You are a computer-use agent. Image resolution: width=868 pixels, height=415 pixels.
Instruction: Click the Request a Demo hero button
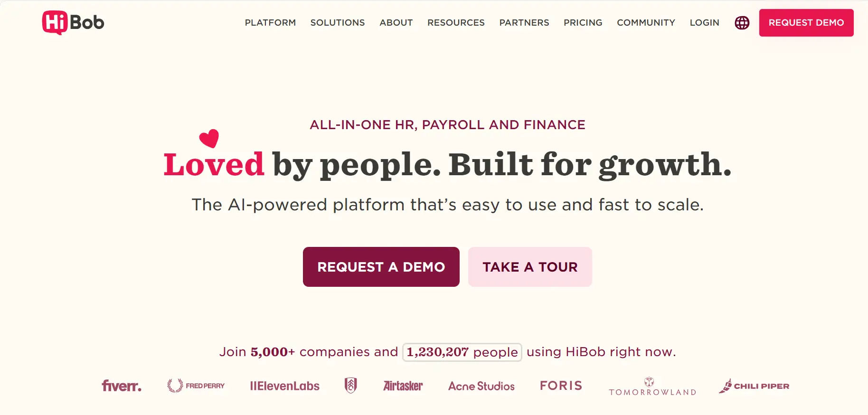point(381,267)
